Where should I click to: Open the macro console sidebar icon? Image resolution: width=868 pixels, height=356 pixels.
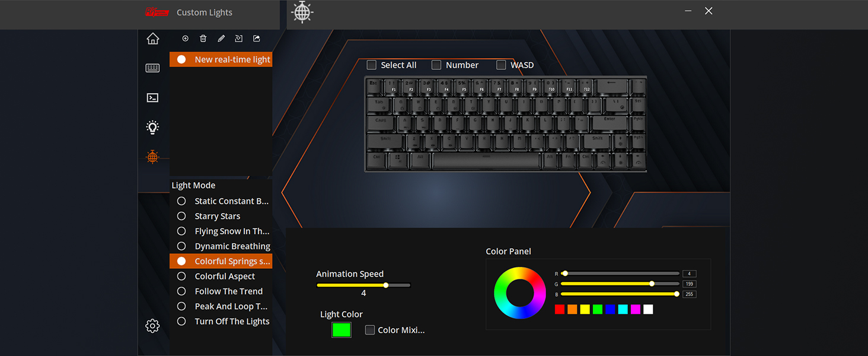click(x=153, y=97)
